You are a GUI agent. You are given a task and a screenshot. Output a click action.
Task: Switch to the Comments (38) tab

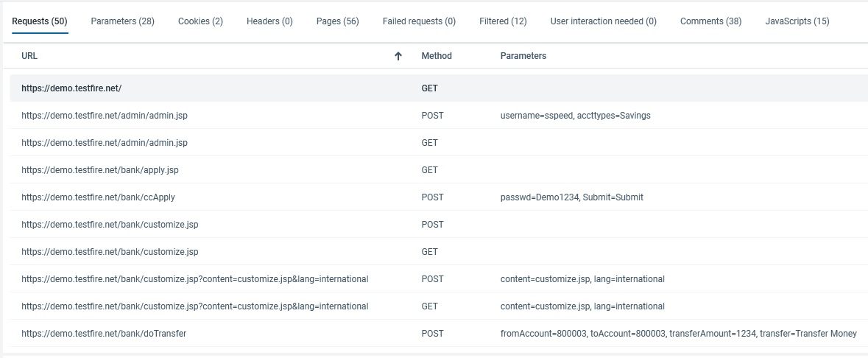[710, 21]
